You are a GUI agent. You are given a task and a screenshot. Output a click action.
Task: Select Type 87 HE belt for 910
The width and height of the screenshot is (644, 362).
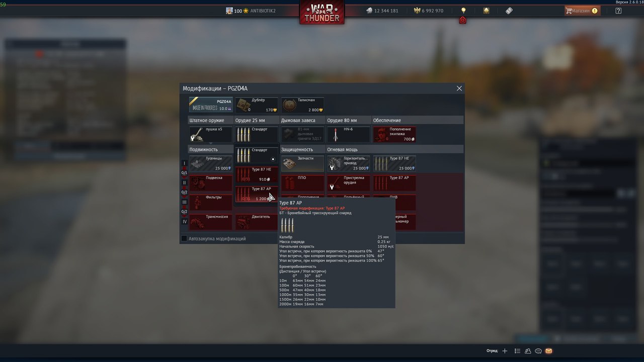257,174
